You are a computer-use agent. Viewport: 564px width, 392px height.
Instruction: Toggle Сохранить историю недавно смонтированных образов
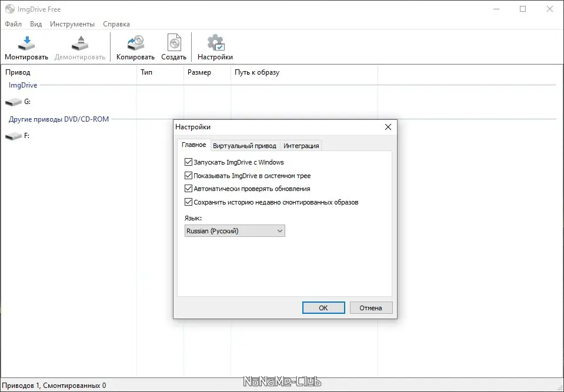point(188,202)
